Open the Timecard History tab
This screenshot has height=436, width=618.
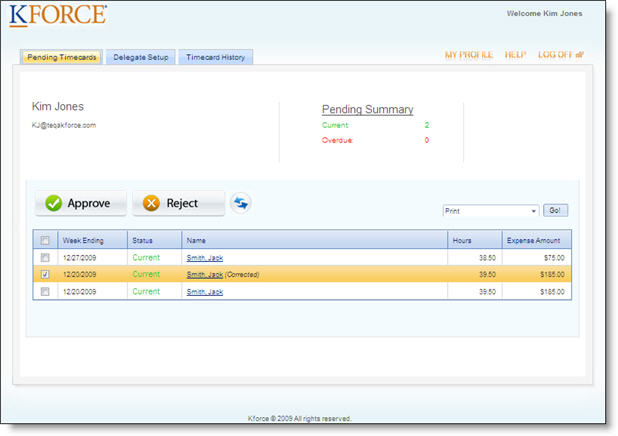216,57
